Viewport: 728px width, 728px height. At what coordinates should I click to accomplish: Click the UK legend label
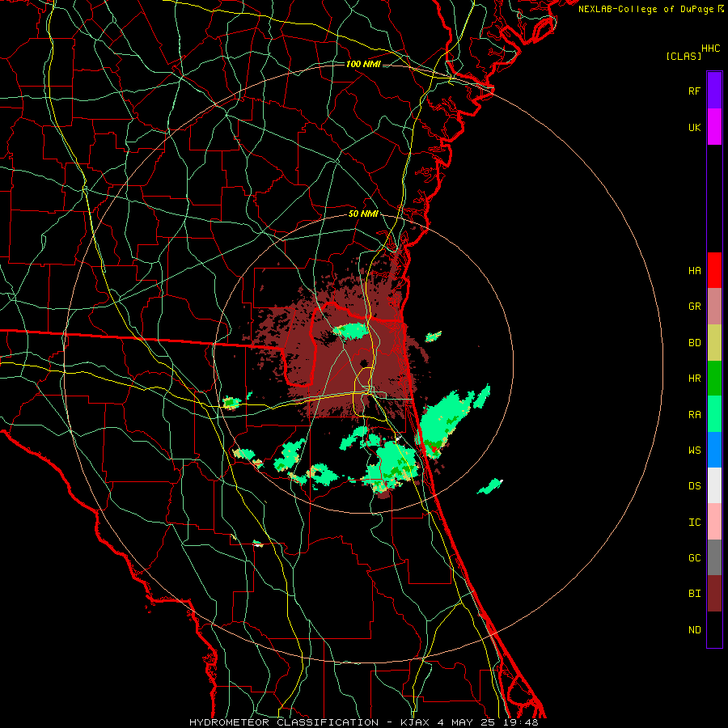pos(694,127)
